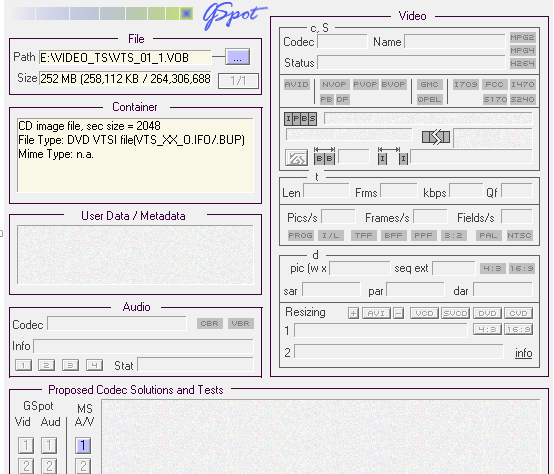Select audio stream 1 button
This screenshot has width=554, height=474.
(23, 365)
